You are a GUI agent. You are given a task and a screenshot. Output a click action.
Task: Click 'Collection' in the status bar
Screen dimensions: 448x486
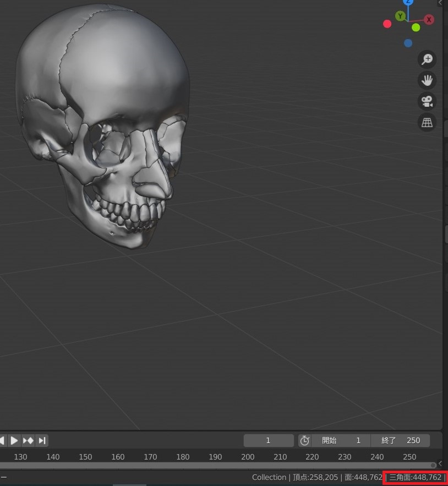tap(269, 477)
